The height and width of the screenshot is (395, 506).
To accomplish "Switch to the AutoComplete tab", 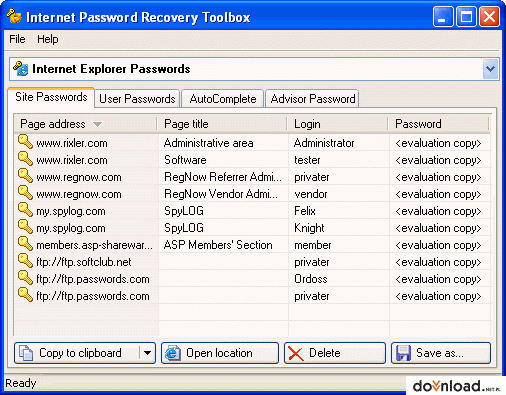I will (x=223, y=99).
